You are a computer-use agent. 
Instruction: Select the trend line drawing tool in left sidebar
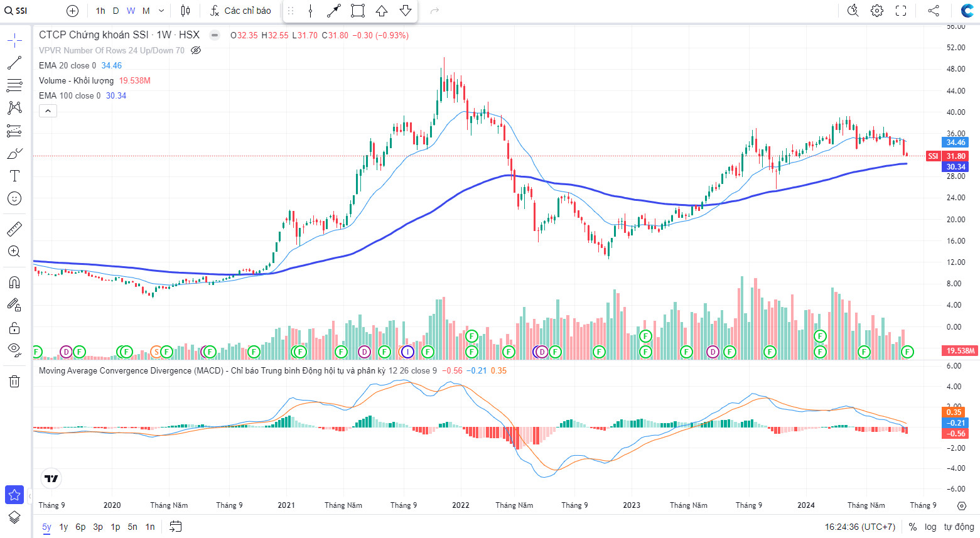[x=14, y=63]
